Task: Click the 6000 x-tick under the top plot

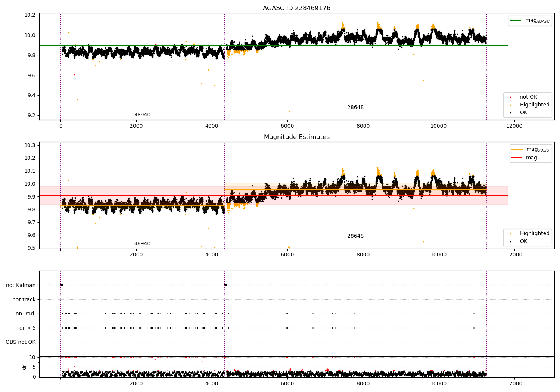Action: tap(287, 126)
